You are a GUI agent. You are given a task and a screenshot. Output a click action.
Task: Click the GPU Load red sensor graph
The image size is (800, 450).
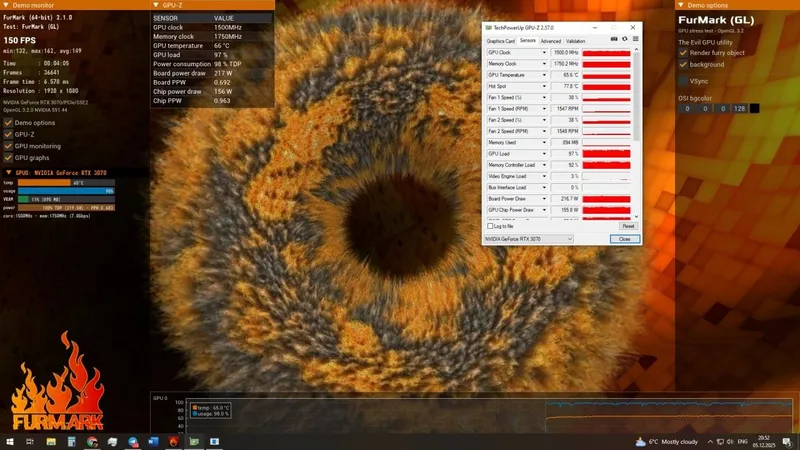coord(606,154)
